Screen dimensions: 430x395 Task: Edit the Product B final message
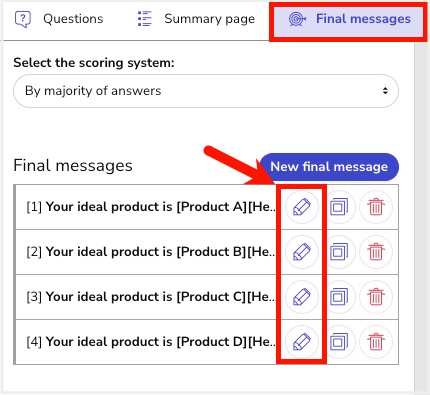pyautogui.click(x=302, y=252)
